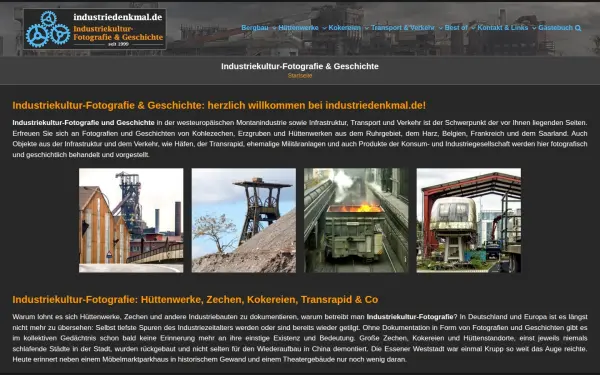
Task: Open the Bergbau menu item
Action: 254,28
